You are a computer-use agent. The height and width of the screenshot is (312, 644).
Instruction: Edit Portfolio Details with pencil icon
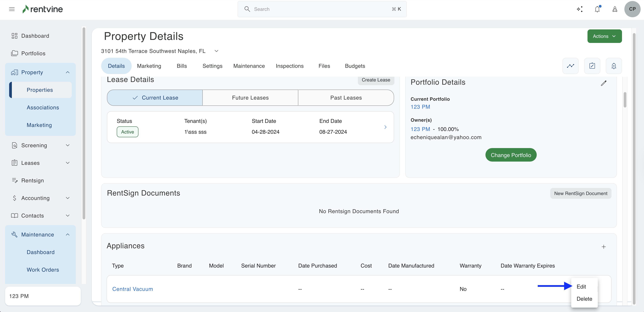tap(604, 83)
